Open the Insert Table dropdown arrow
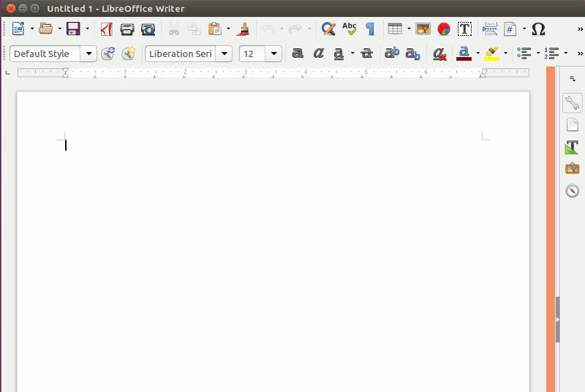 (x=409, y=29)
